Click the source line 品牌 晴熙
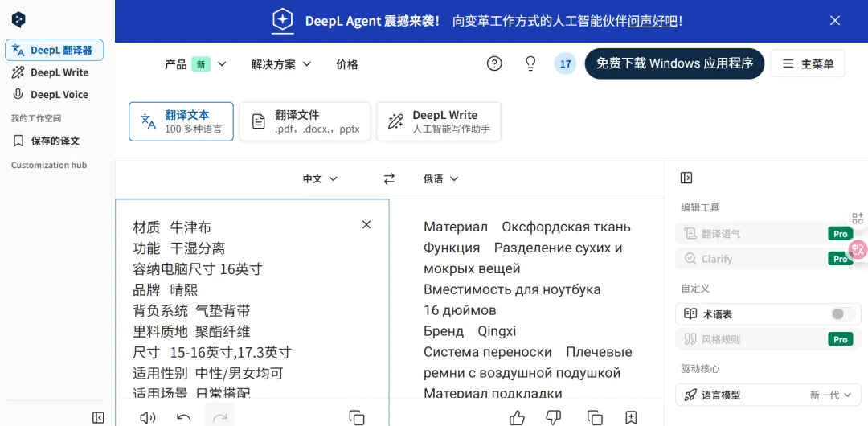868x426 pixels. coord(165,289)
